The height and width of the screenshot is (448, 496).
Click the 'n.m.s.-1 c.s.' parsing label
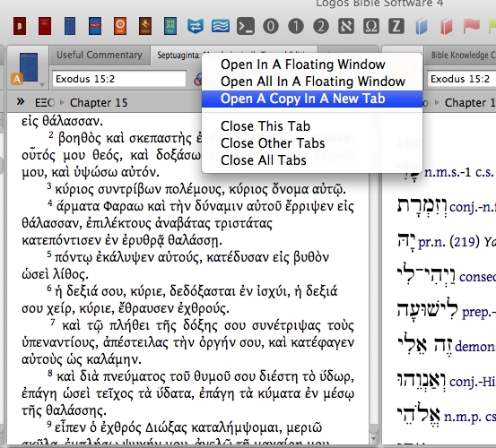(458, 172)
